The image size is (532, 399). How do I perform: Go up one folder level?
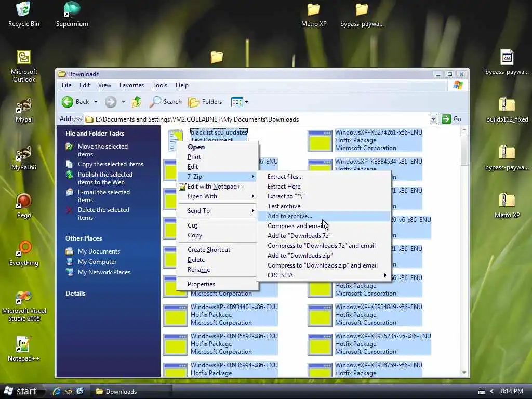coord(137,102)
